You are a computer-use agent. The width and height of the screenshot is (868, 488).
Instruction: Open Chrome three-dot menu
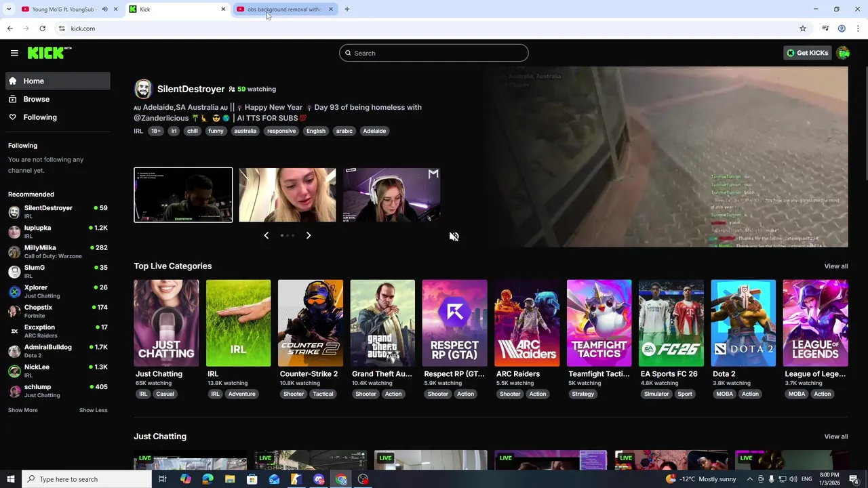[x=859, y=28]
